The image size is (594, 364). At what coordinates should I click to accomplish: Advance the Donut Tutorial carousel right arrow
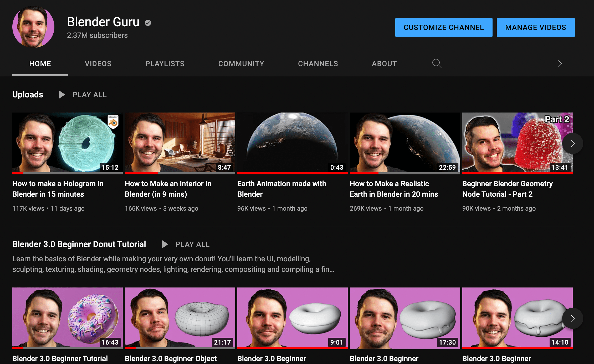click(x=572, y=318)
